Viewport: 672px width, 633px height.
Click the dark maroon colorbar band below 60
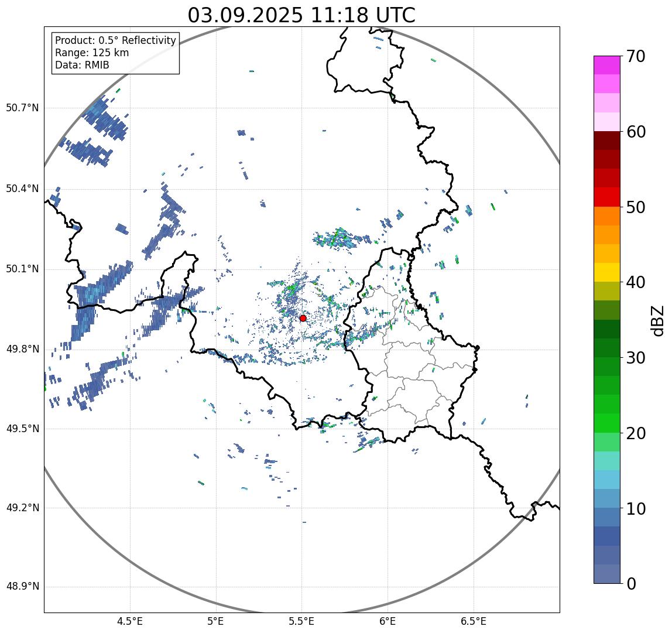point(607,141)
